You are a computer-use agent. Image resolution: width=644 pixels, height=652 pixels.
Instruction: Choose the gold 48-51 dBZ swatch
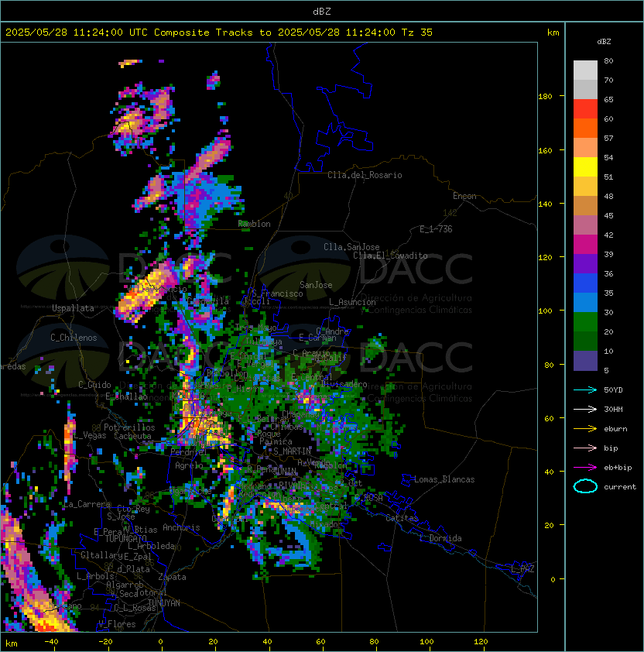[x=585, y=187]
